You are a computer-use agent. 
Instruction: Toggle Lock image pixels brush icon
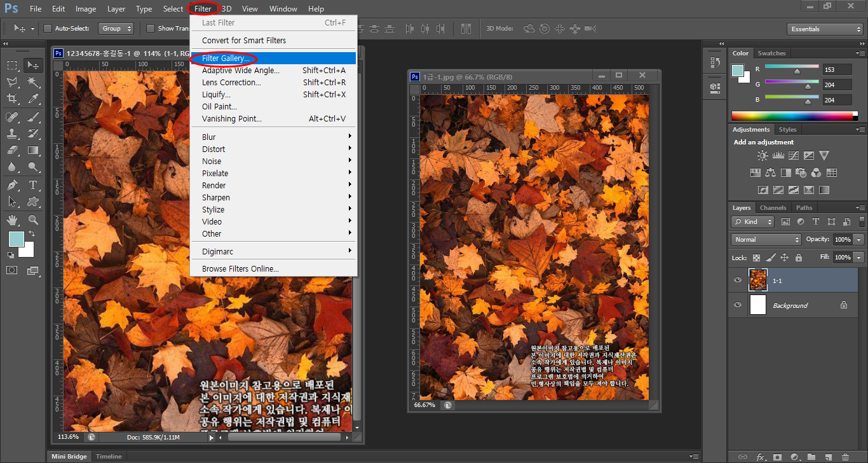coord(770,258)
